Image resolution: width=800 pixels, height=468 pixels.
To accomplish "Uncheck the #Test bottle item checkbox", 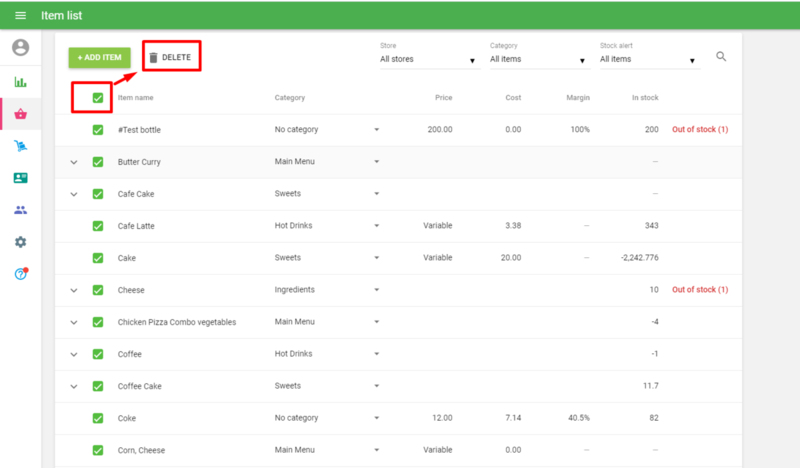I will (98, 130).
